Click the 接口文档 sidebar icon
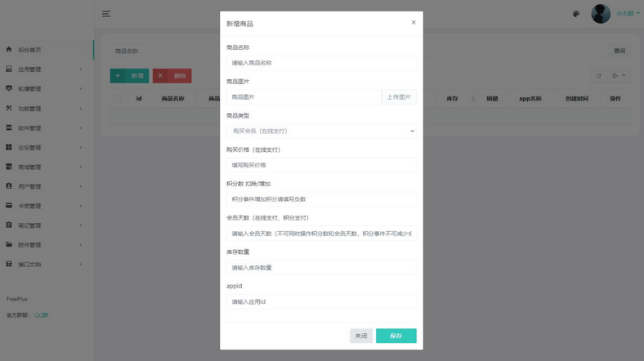This screenshot has height=361, width=644. click(9, 264)
